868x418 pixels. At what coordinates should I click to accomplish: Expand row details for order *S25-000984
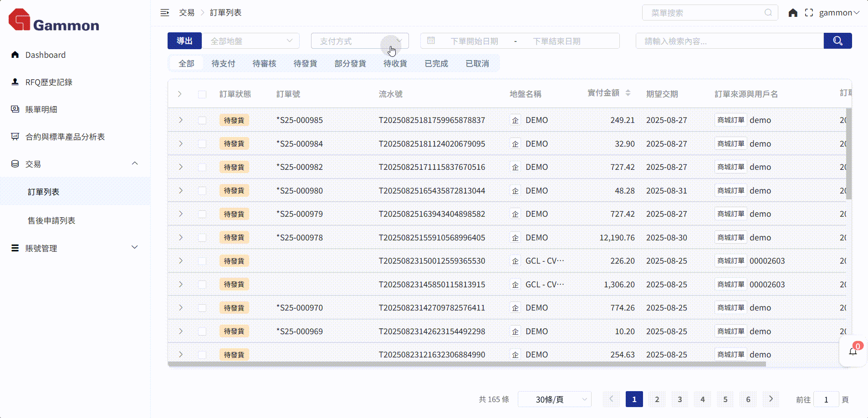[x=181, y=144]
